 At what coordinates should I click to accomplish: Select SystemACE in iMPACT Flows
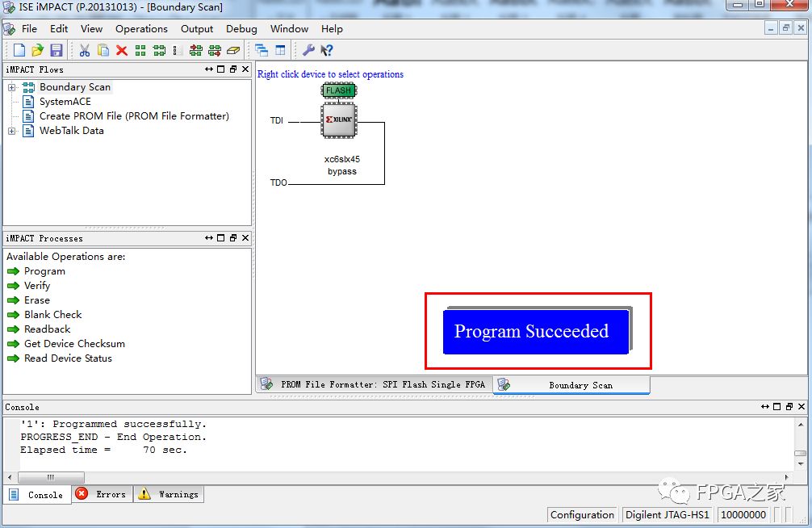[x=65, y=102]
